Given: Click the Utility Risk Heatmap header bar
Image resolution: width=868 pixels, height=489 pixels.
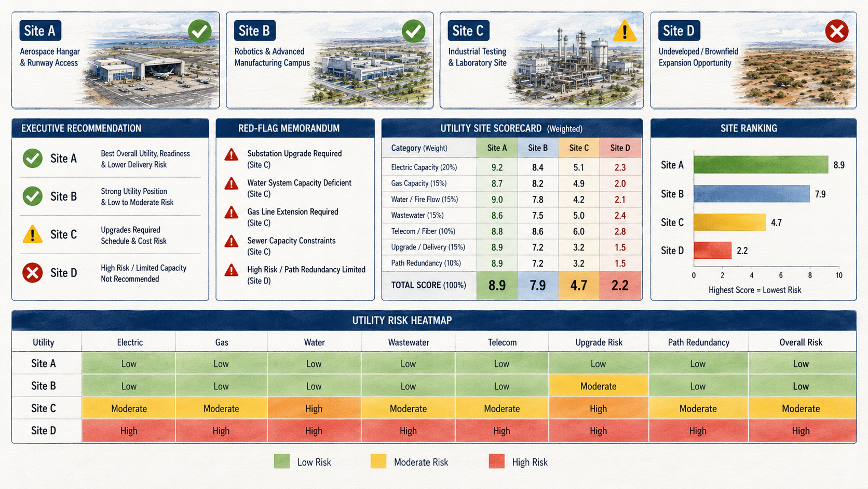Looking at the screenshot, I should click(434, 321).
